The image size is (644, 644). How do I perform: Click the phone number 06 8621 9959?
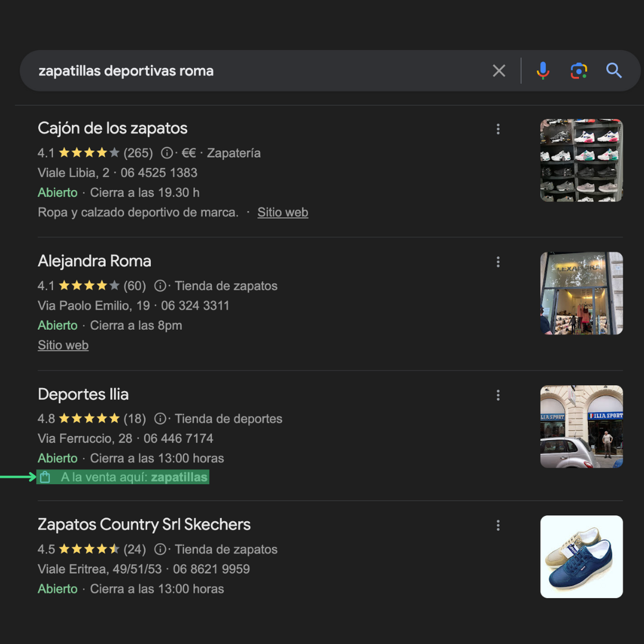(x=211, y=569)
